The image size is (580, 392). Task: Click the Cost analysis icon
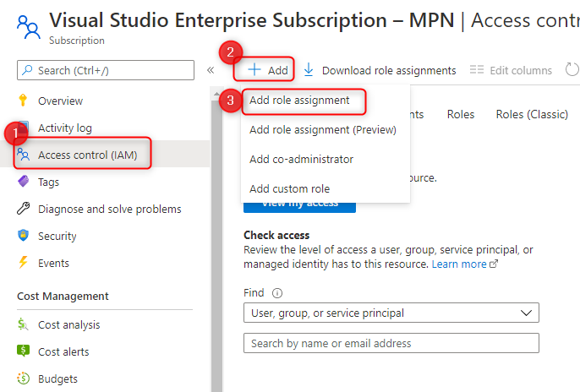[23, 324]
